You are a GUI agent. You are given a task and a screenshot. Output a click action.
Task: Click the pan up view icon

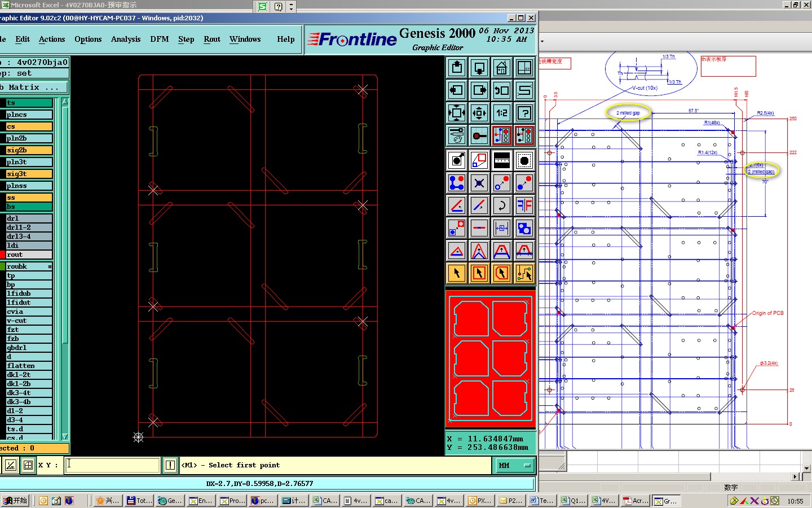click(457, 68)
